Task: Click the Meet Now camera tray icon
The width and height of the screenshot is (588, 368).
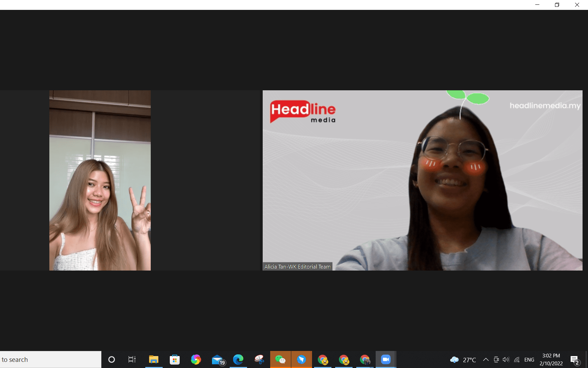Action: pos(496,359)
